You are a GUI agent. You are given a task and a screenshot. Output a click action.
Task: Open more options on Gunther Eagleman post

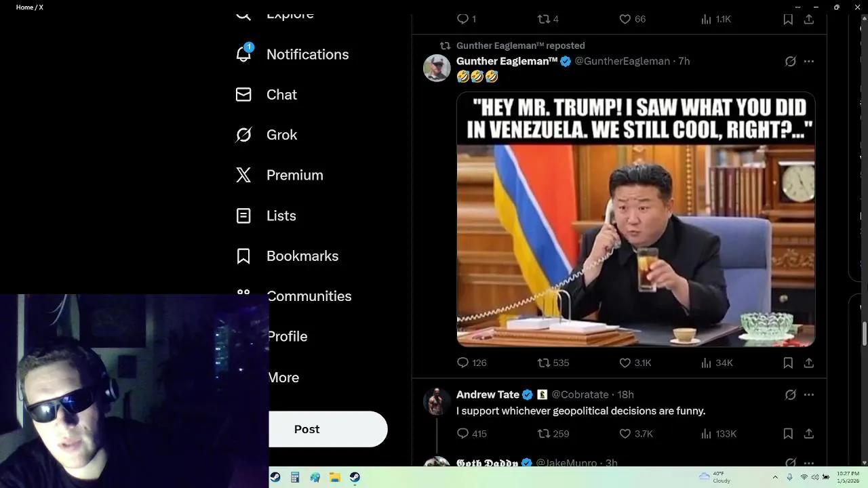(x=808, y=61)
